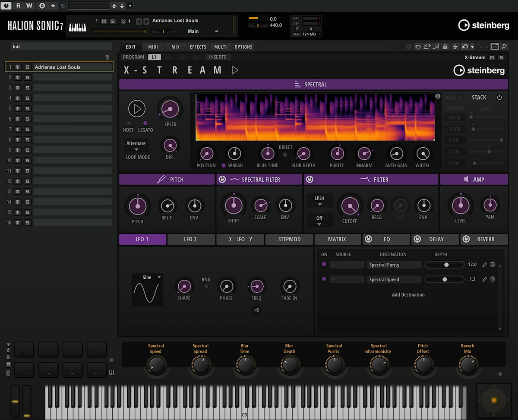Delete the Spectral Purity modulation row
Image resolution: width=518 pixels, height=420 pixels.
pyautogui.click(x=493, y=265)
